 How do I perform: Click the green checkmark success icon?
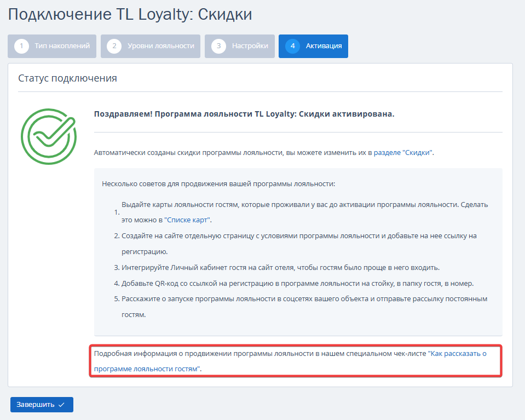49,136
